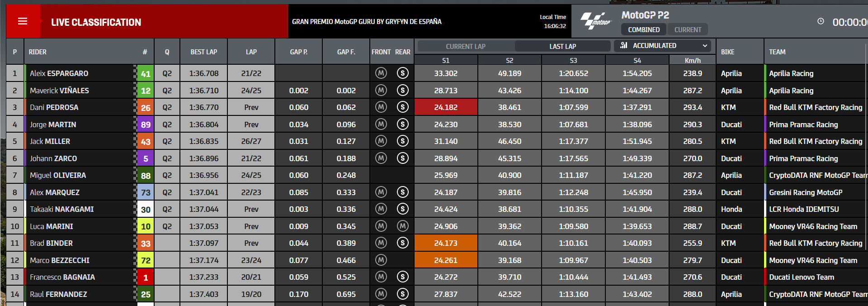The image size is (868, 306).
Task: Switch to COMBINED classification view
Action: pos(644,29)
